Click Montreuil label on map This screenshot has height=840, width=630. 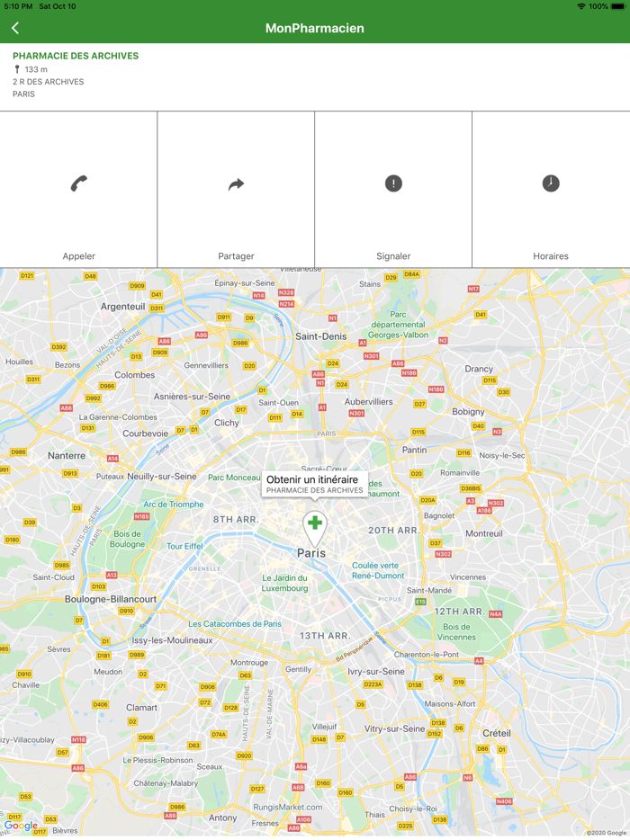tap(484, 533)
